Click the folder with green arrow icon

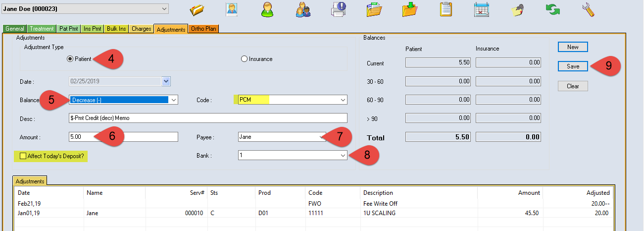pos(410,9)
